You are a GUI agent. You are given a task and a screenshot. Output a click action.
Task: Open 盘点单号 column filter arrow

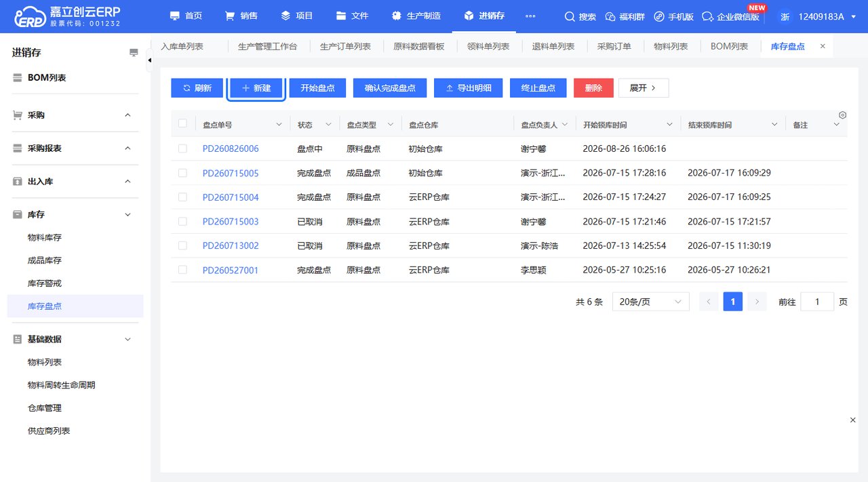point(279,125)
